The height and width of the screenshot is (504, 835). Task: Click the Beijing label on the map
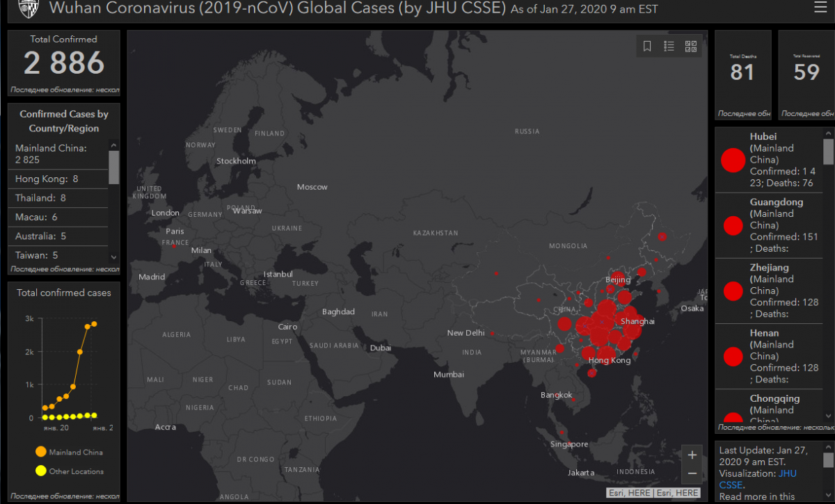[618, 281]
